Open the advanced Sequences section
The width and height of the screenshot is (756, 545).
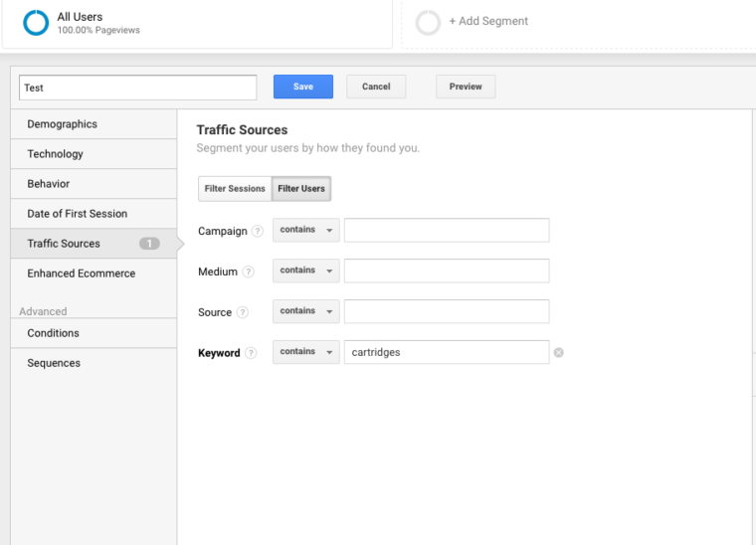94,363
